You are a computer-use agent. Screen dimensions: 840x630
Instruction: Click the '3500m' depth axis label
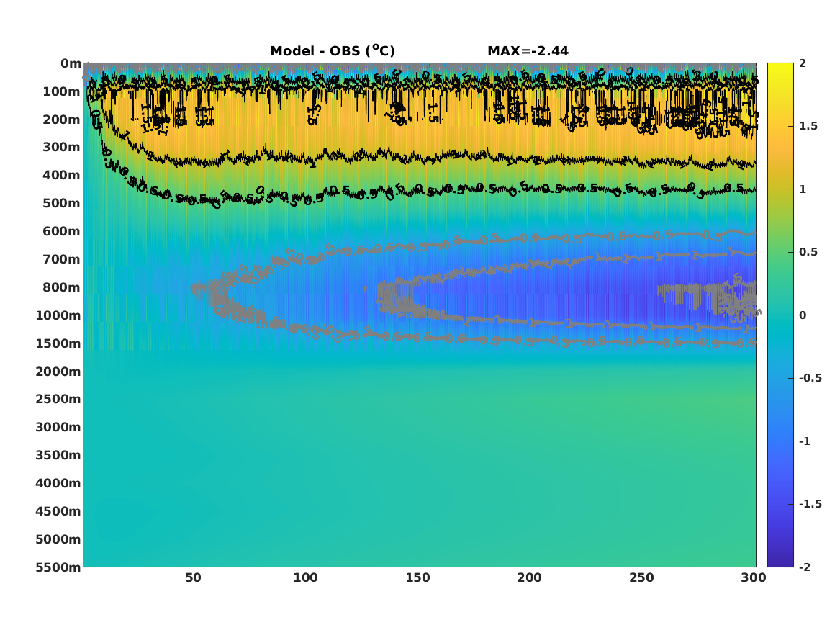click(x=58, y=455)
